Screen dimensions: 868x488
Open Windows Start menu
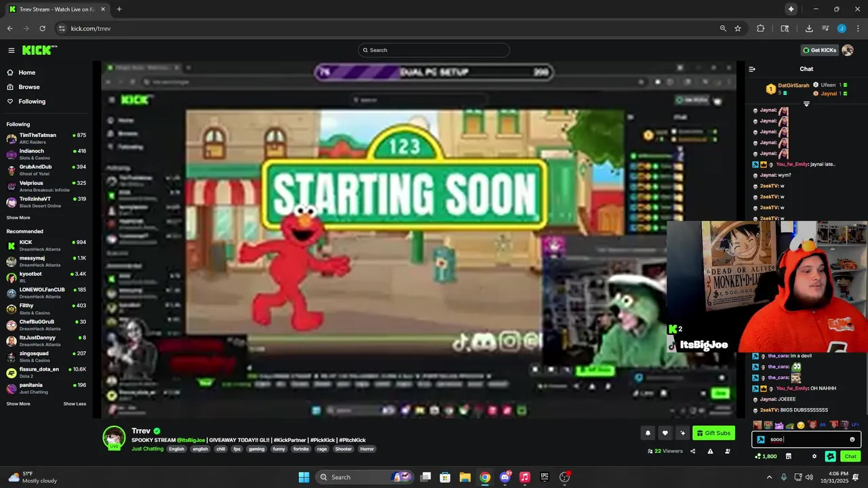304,477
